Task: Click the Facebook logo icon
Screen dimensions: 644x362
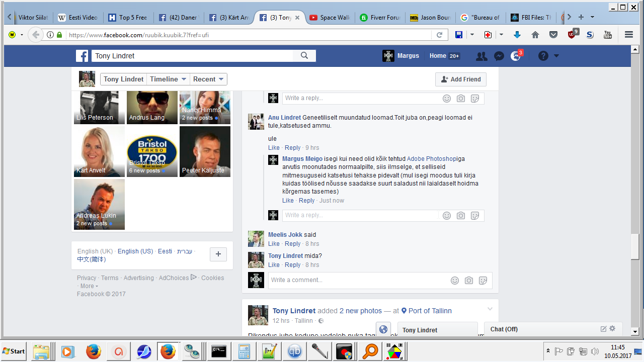Action: [83, 56]
